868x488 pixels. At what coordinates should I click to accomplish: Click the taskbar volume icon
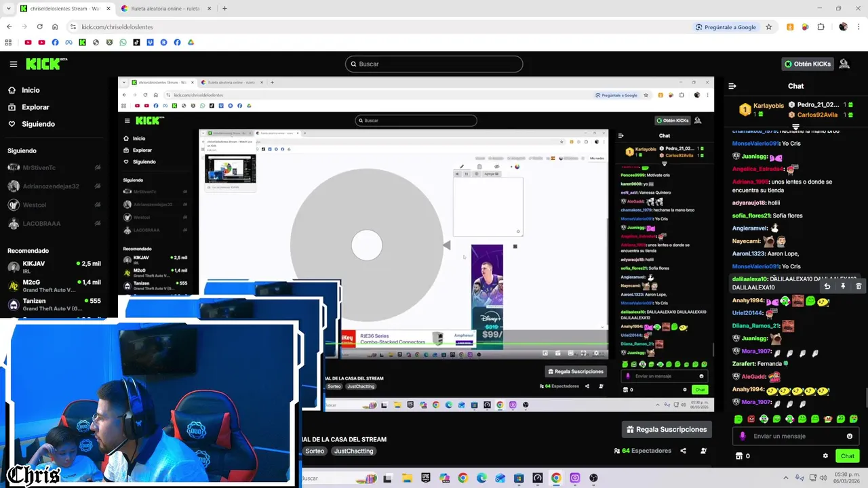tap(822, 478)
